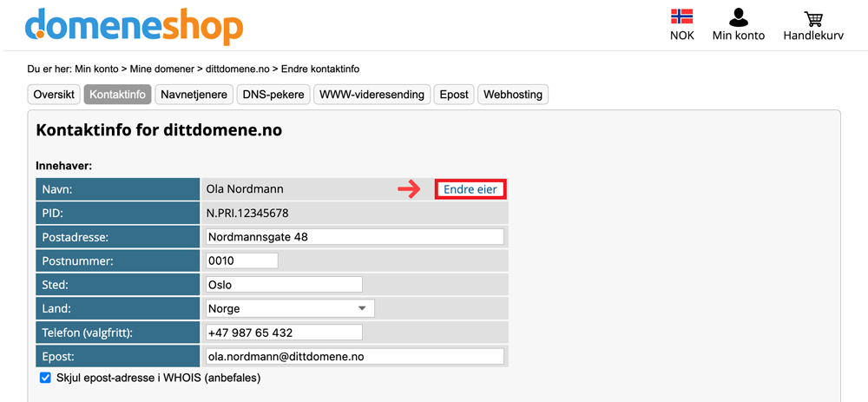Select the Kontaktinfo tab
Image resolution: width=868 pixels, height=402 pixels.
click(117, 94)
